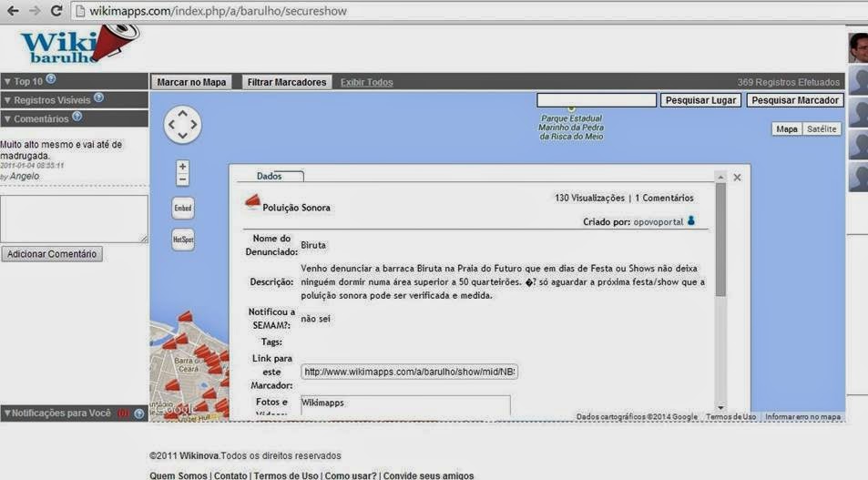Click the browser back arrow

(x=13, y=11)
